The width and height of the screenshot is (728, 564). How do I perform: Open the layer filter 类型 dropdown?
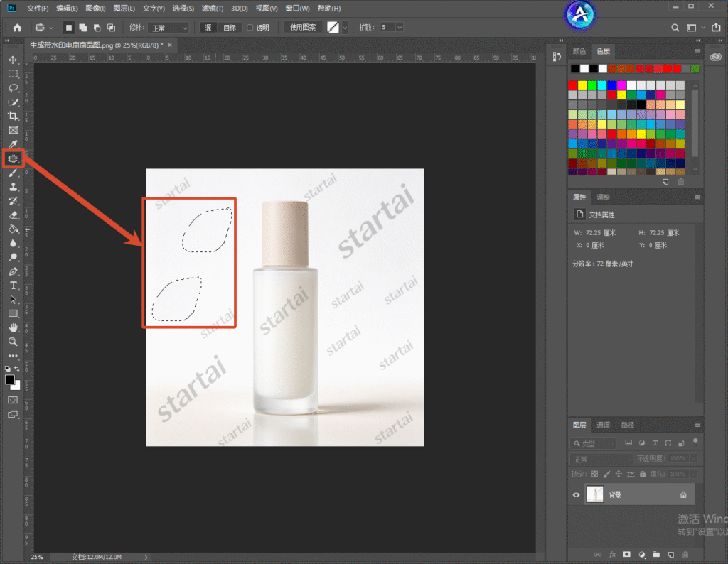pos(594,443)
